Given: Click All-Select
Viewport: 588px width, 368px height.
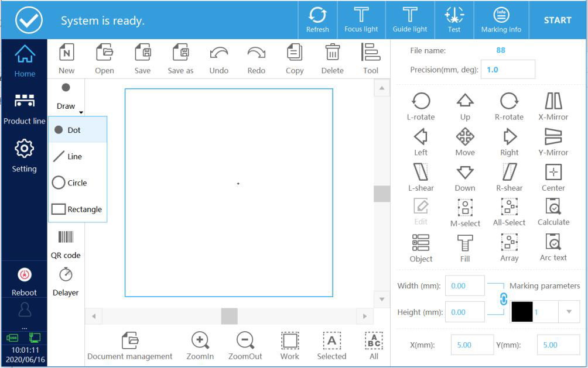Looking at the screenshot, I should point(509,212).
